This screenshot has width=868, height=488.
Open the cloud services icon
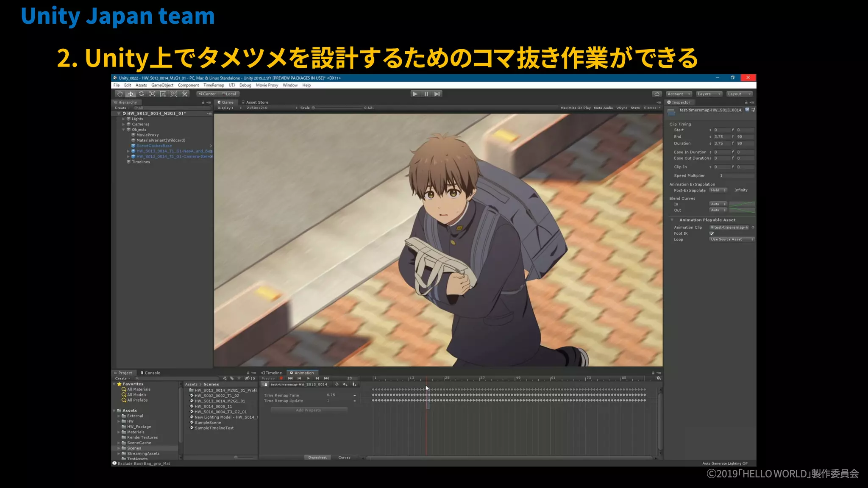click(657, 94)
